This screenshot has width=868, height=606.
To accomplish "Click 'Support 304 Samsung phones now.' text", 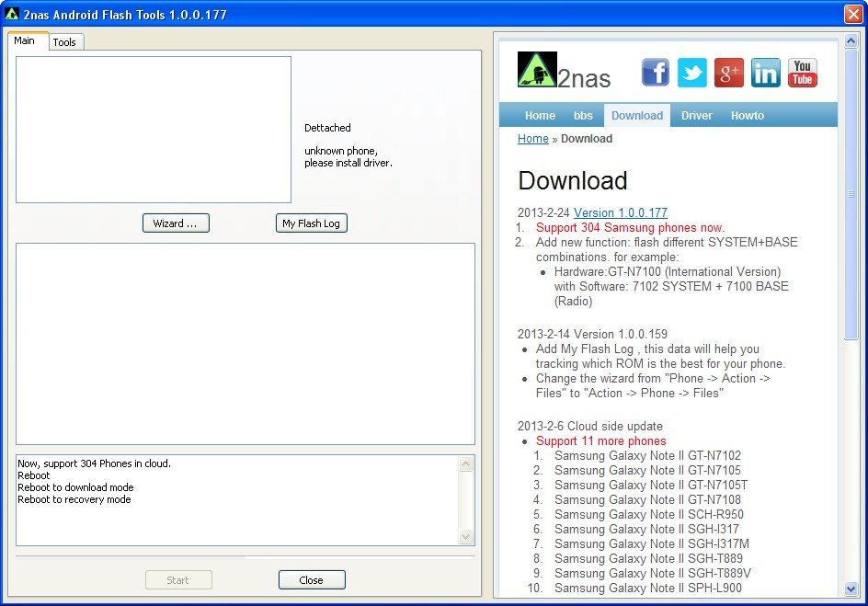I will coord(630,227).
